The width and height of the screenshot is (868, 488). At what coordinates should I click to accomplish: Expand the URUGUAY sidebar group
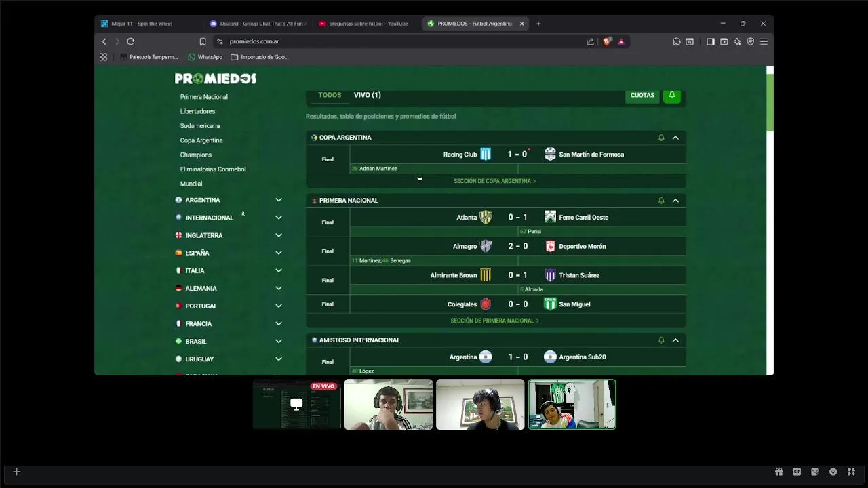(x=279, y=359)
